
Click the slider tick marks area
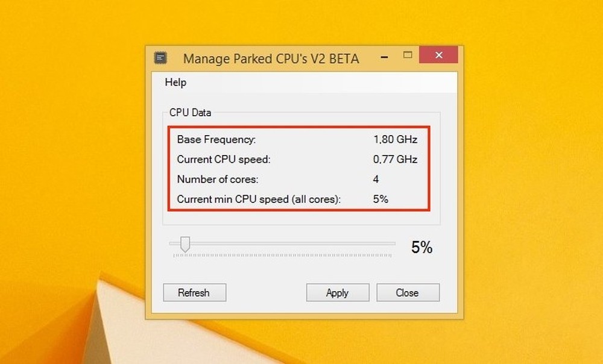(283, 255)
